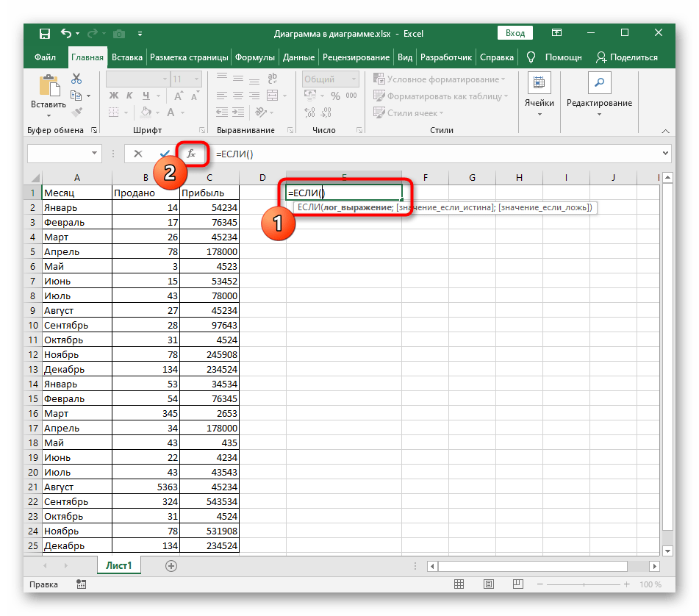The image size is (699, 616).
Task: Switch to Normal view in status bar
Action: tap(459, 584)
